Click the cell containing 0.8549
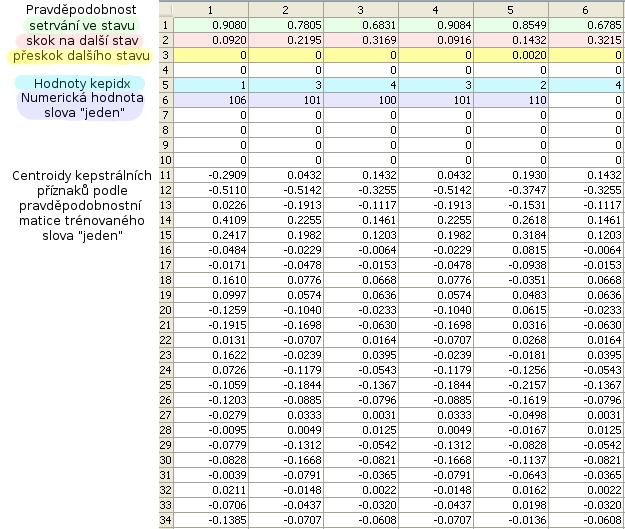 coord(511,26)
